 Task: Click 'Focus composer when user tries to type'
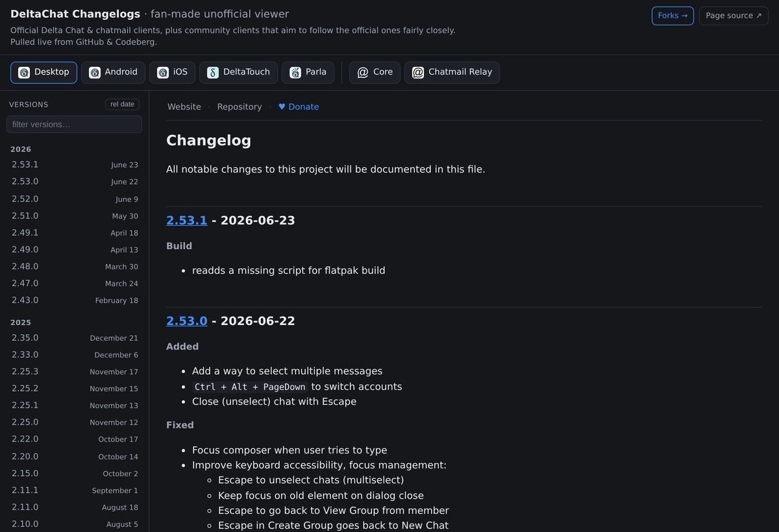coord(290,450)
